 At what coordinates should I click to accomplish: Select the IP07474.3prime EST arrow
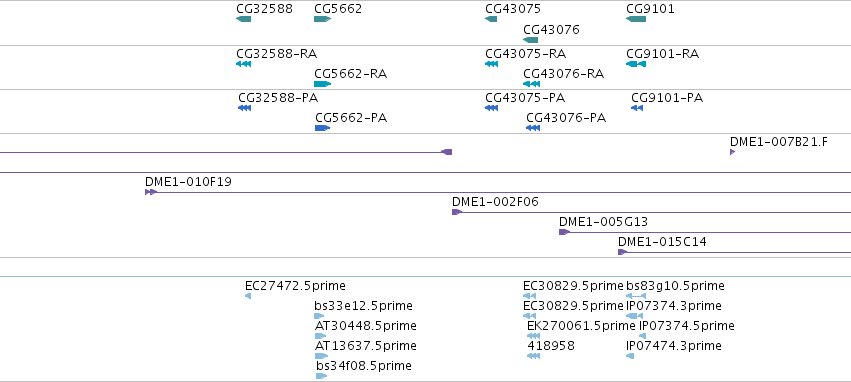(x=630, y=356)
